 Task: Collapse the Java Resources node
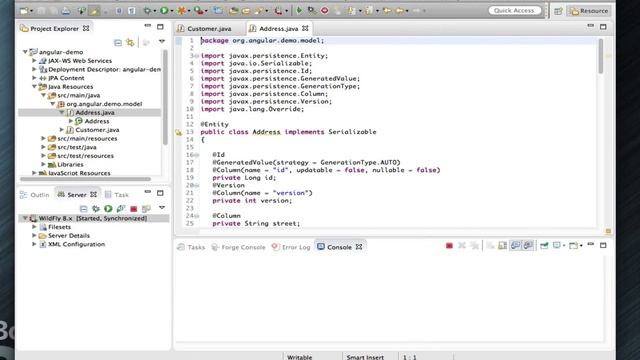(x=34, y=87)
